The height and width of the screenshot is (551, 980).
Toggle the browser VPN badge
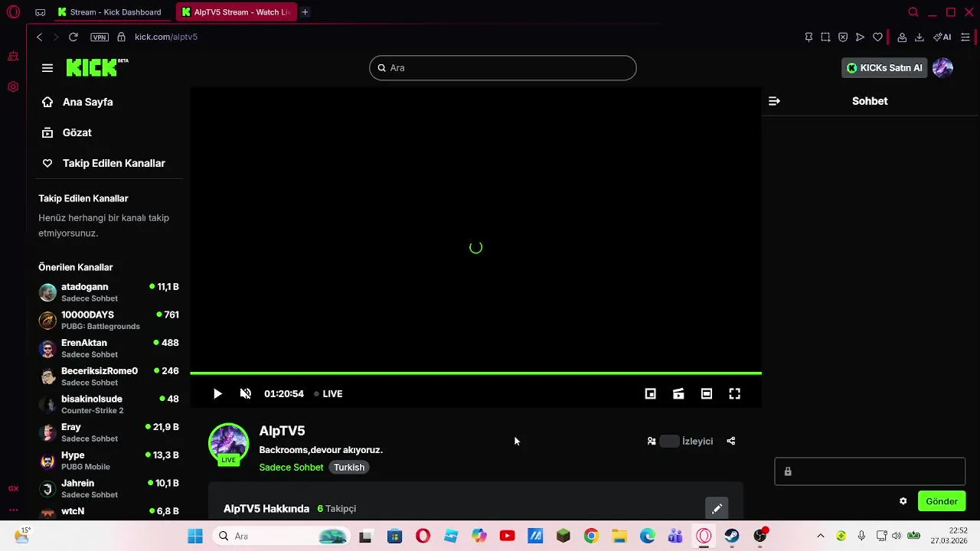(x=100, y=37)
